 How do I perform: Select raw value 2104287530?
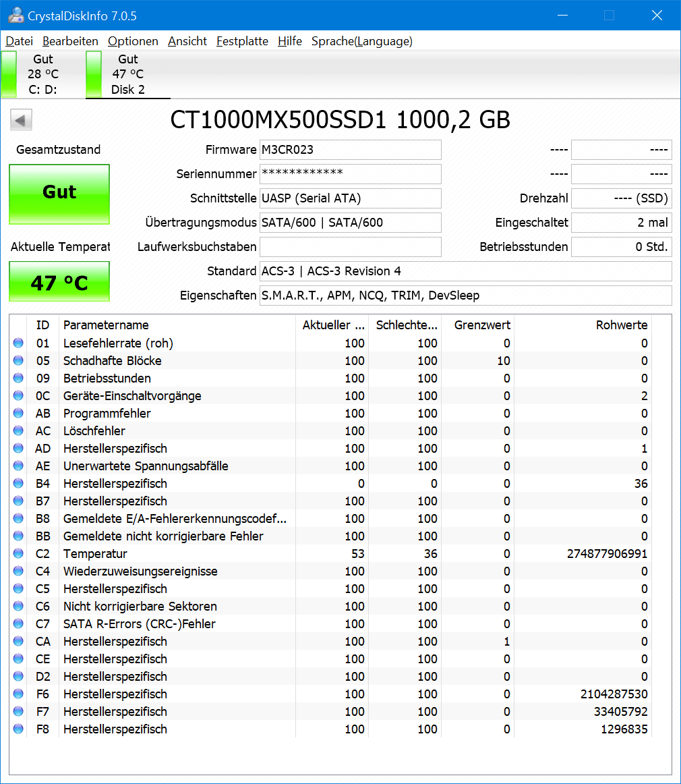pyautogui.click(x=614, y=694)
